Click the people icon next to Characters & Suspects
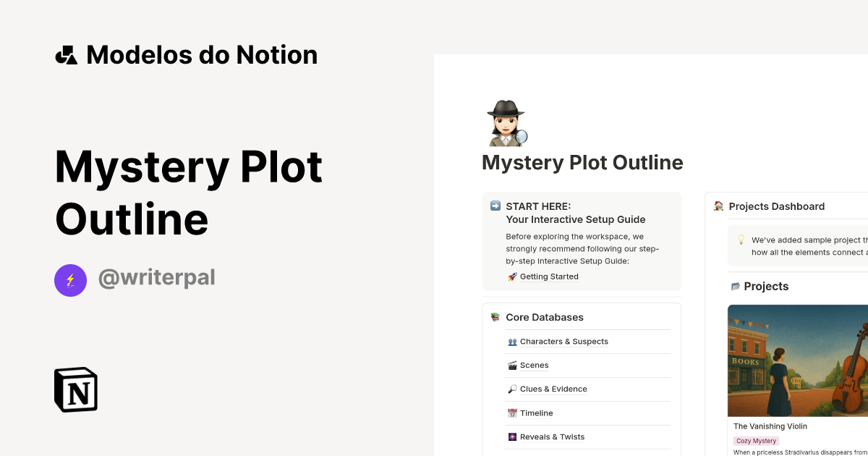Screen dimensions: 868x456 (512, 341)
